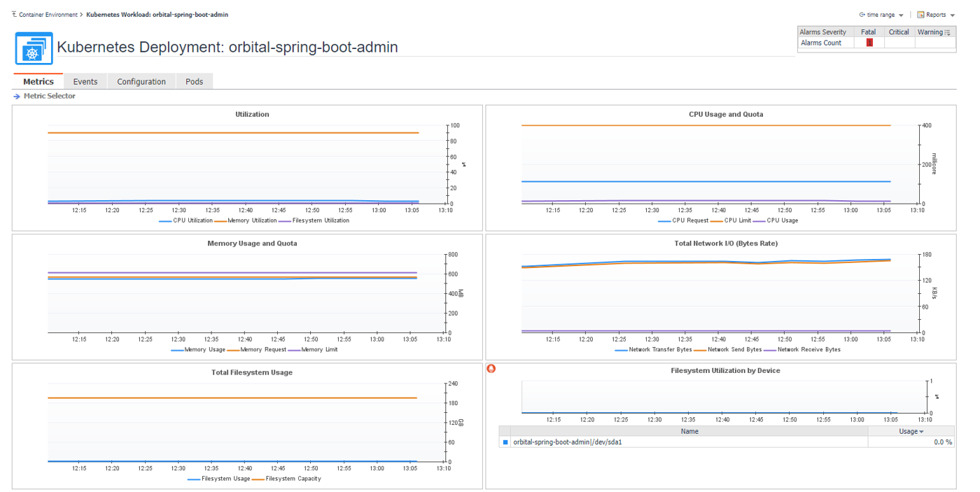The image size is (980, 492).
Task: Toggle Memory Utilization legend series
Action: pos(246,220)
